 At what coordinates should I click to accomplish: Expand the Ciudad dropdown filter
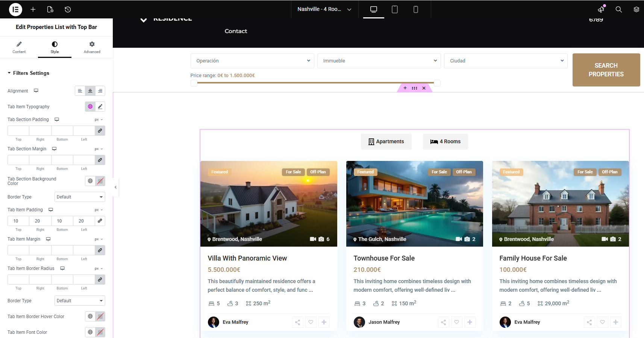pyautogui.click(x=506, y=61)
